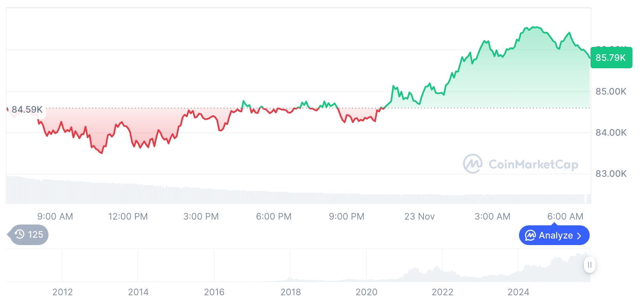Jump to 2024 on the history navigator
Screen dimensions: 644x301
518,292
